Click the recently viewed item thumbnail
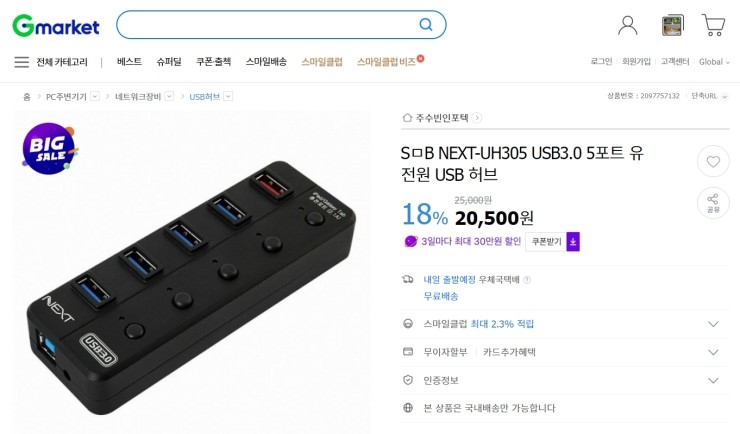740x434 pixels. click(673, 25)
